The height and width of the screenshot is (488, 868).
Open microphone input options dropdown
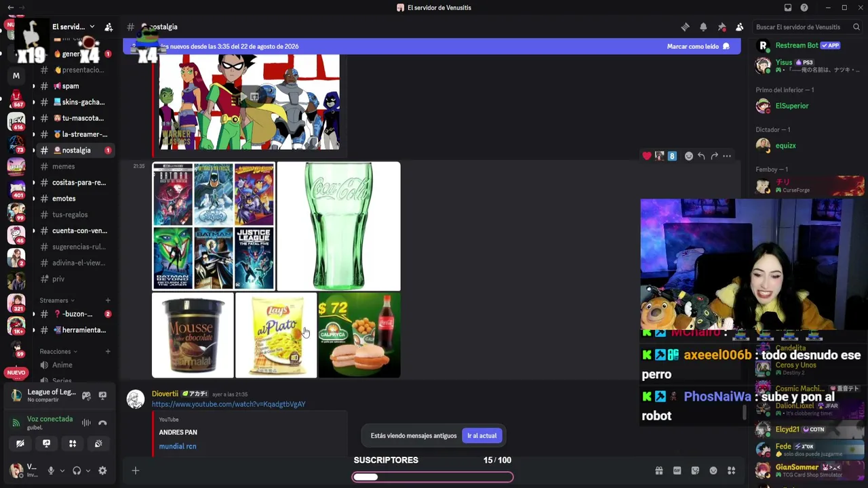click(x=62, y=471)
